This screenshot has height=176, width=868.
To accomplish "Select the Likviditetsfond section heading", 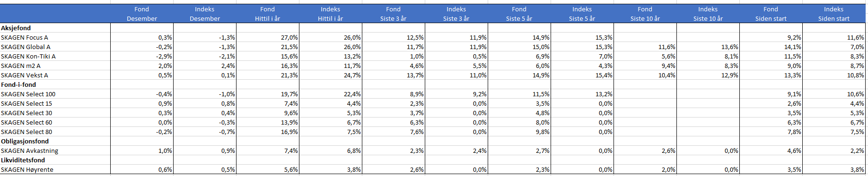I will (23, 160).
